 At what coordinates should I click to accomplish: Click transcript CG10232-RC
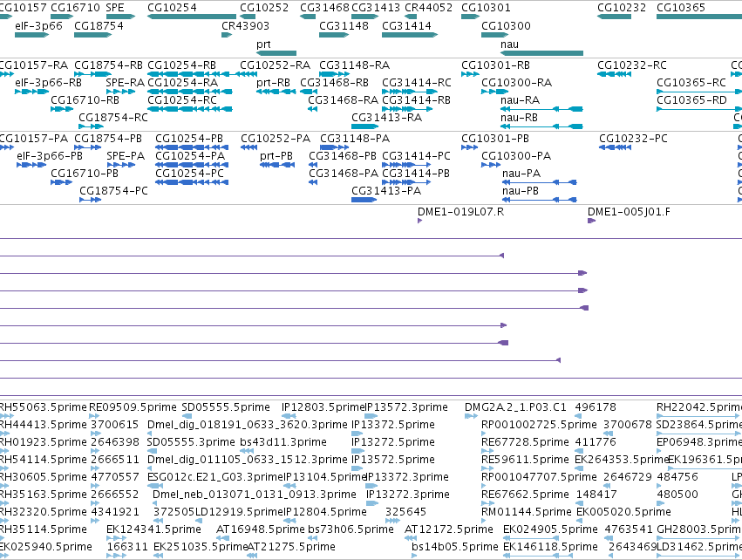coord(614,74)
